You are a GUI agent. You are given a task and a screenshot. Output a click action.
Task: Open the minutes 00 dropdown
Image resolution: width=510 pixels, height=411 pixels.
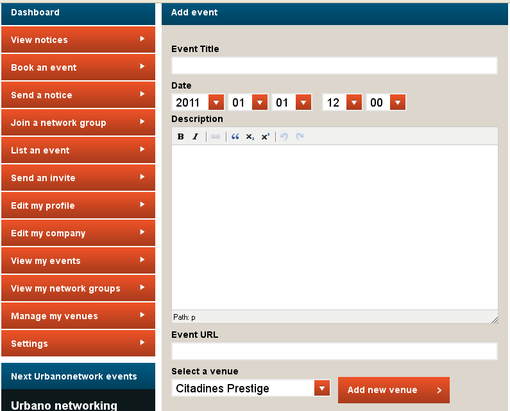386,102
